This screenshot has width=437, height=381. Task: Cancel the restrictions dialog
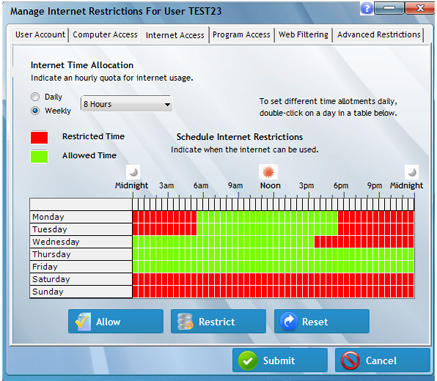pos(383,360)
